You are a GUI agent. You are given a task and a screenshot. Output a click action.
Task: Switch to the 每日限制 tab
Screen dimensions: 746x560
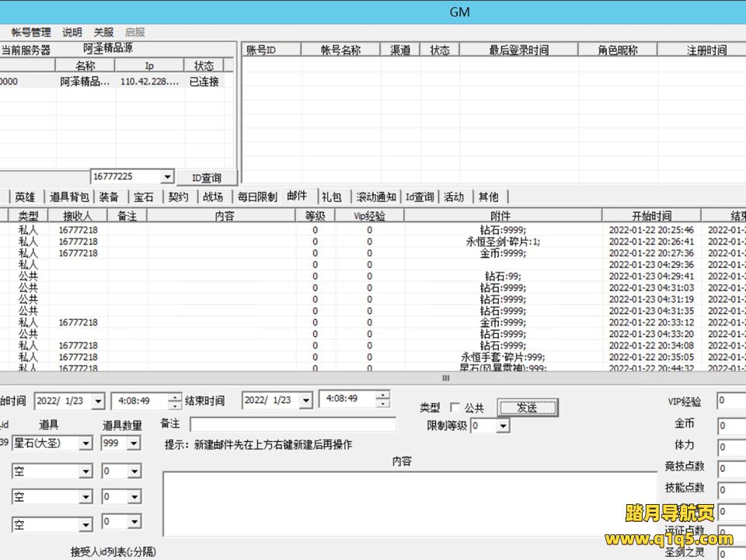click(258, 197)
